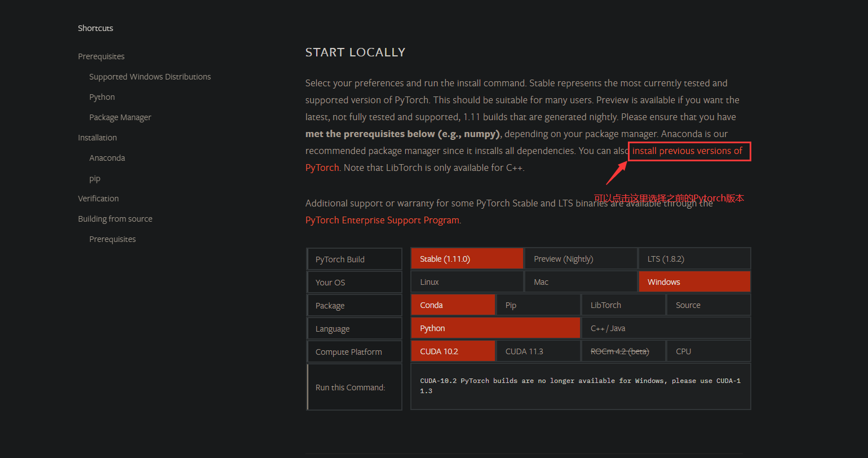The image size is (868, 458).
Task: Select the ROCm 4.2 (beta) platform
Action: (623, 351)
